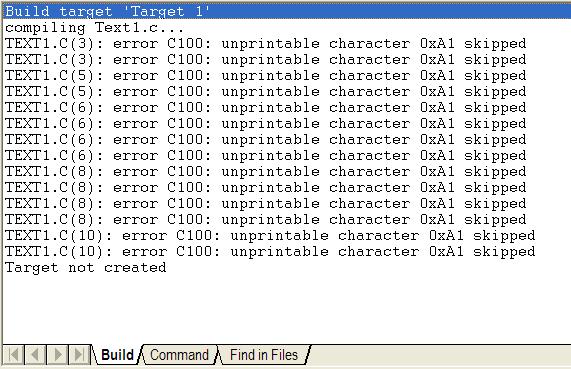
Task: Click the first TEXT1.C(10) error line
Action: (x=270, y=236)
